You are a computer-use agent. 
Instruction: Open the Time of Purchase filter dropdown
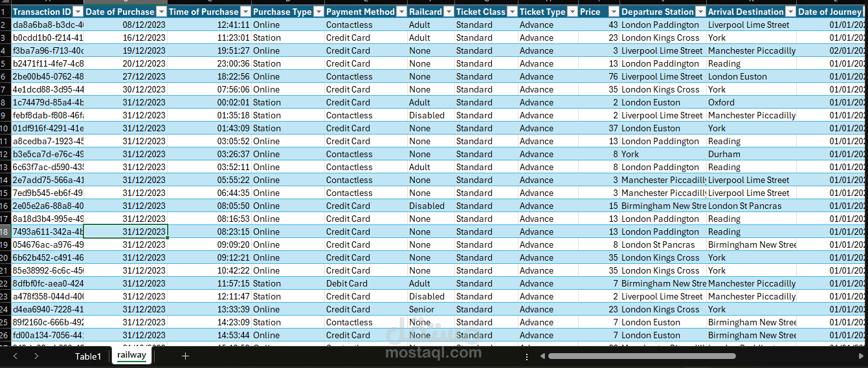(x=245, y=12)
